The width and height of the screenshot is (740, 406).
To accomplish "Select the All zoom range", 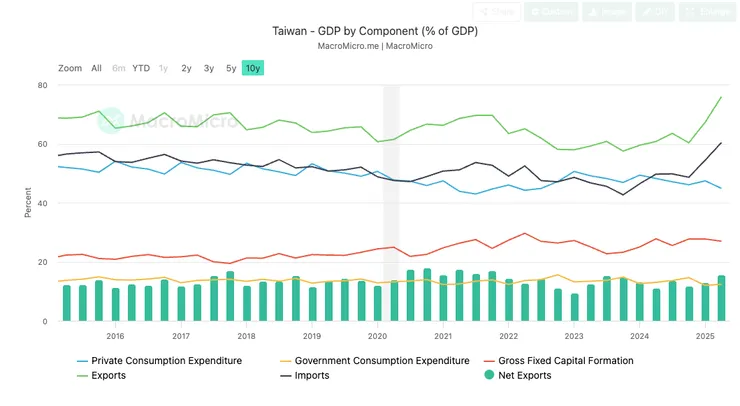I will pos(96,68).
